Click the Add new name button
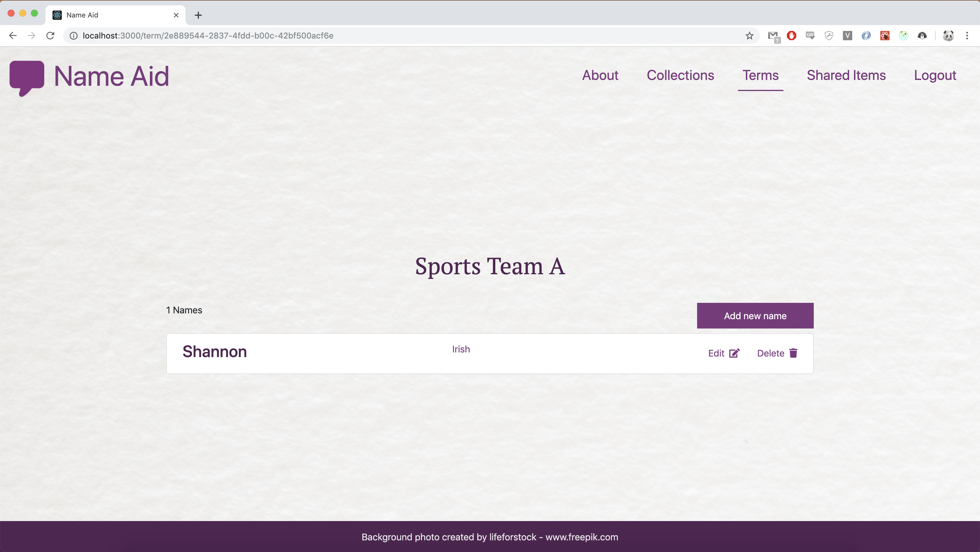The width and height of the screenshot is (980, 552). 755,316
